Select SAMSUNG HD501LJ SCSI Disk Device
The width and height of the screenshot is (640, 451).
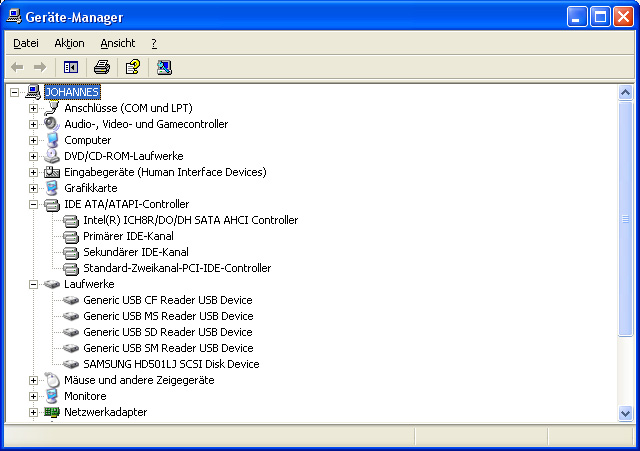coord(171,364)
